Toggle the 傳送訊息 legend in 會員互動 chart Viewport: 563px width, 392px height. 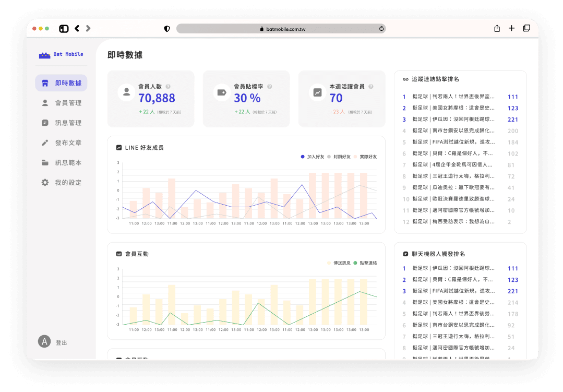(x=341, y=263)
